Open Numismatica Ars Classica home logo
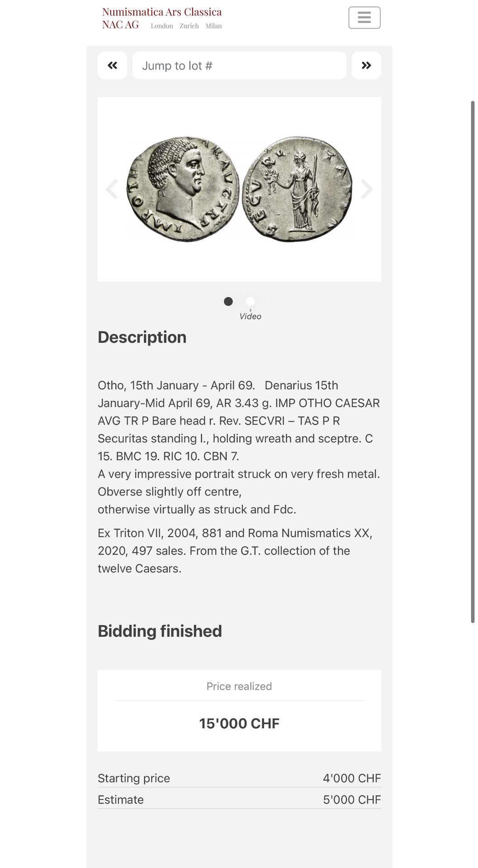The height and width of the screenshot is (868, 478). tap(162, 12)
